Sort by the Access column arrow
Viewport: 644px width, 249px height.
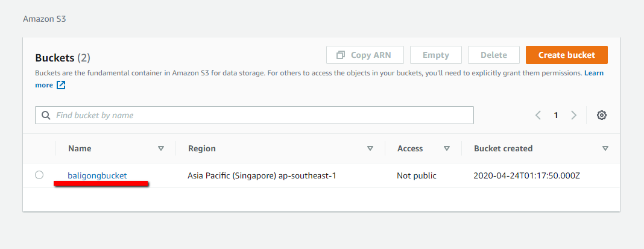[x=447, y=148]
